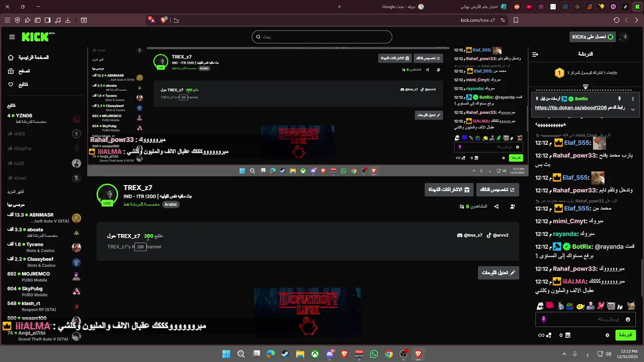Open Browse in the sidebar
The width and height of the screenshot is (644, 362).
19,71
